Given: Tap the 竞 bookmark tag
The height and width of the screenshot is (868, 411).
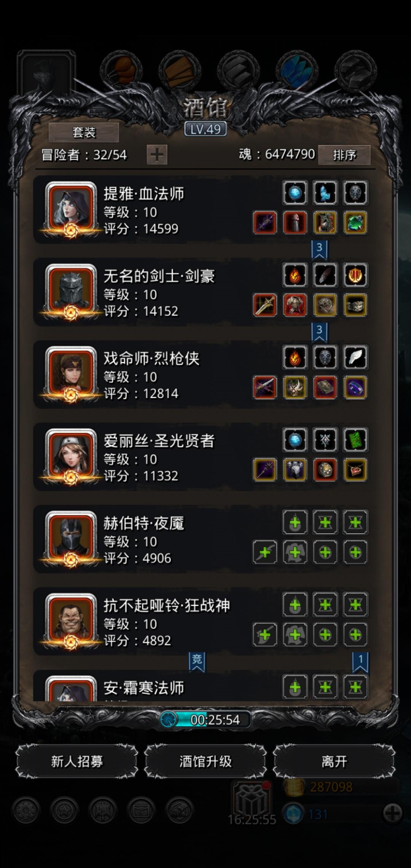Looking at the screenshot, I should pos(197,661).
